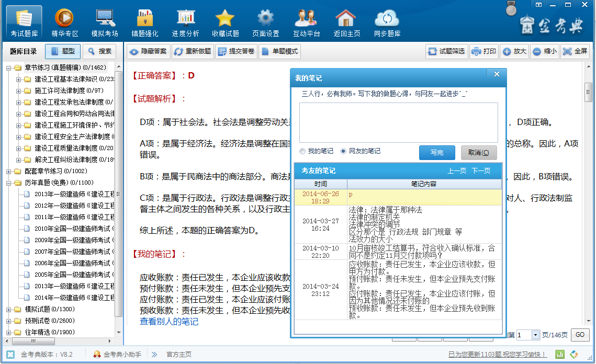Collapse the 章节练习 (真题精编) folder
This screenshot has height=364, width=596.
tap(8, 69)
